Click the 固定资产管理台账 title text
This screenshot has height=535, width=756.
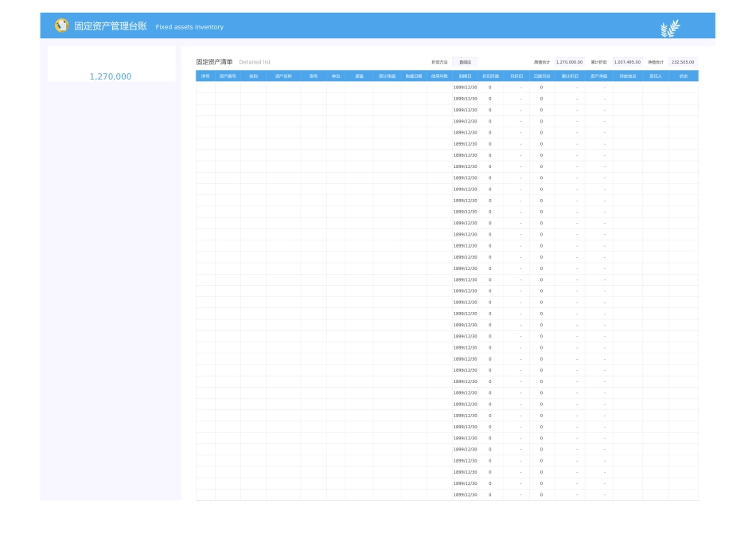pos(111,26)
